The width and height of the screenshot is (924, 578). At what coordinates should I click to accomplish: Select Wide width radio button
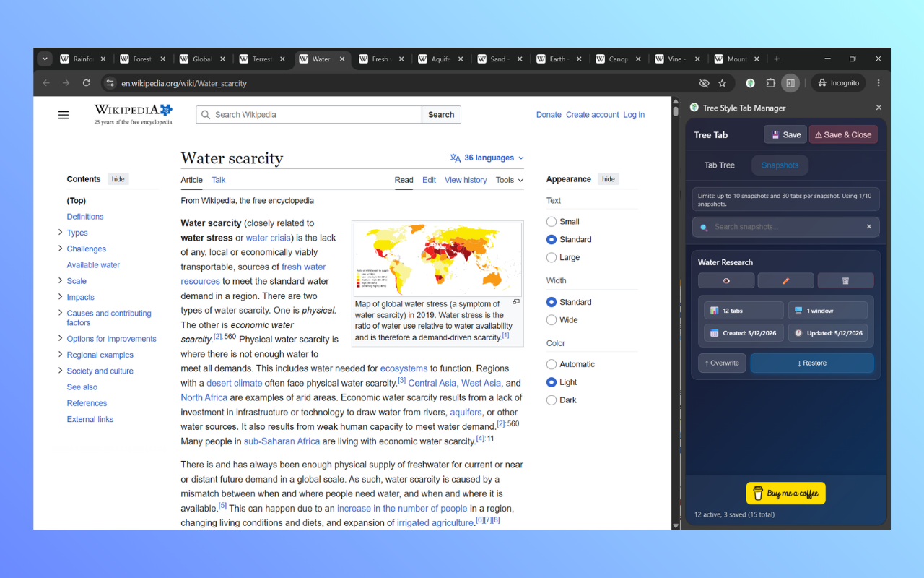[x=552, y=320]
